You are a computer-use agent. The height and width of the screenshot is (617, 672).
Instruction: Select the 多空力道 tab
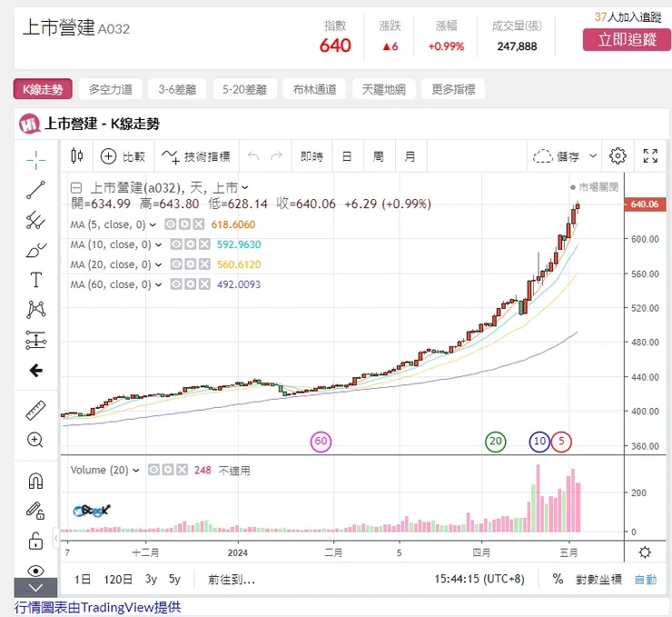tap(111, 89)
